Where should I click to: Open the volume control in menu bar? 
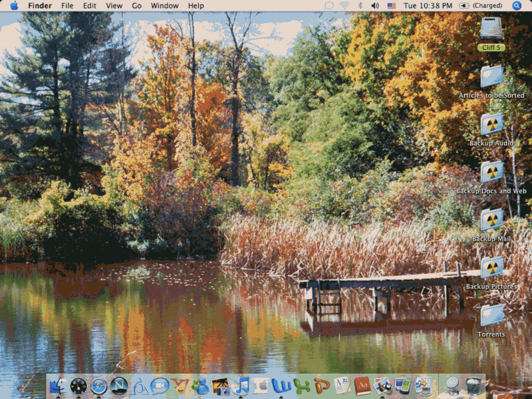(x=375, y=6)
